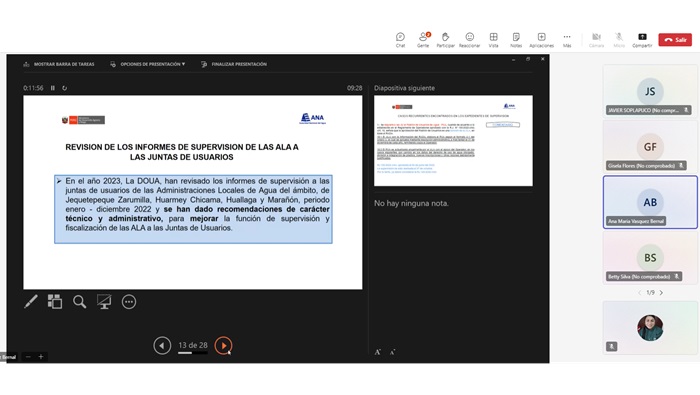Increase notes text size
The width and height of the screenshot is (700, 395).
(378, 352)
